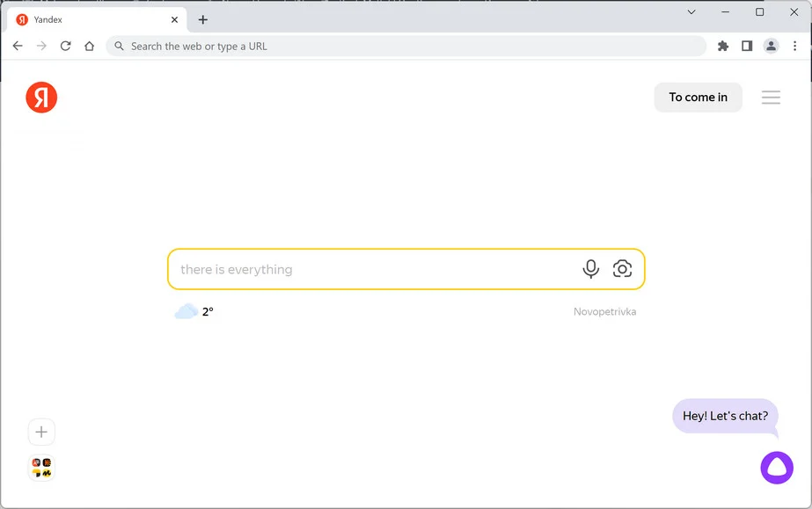
Task: Open the browser profile avatar
Action: 771,46
